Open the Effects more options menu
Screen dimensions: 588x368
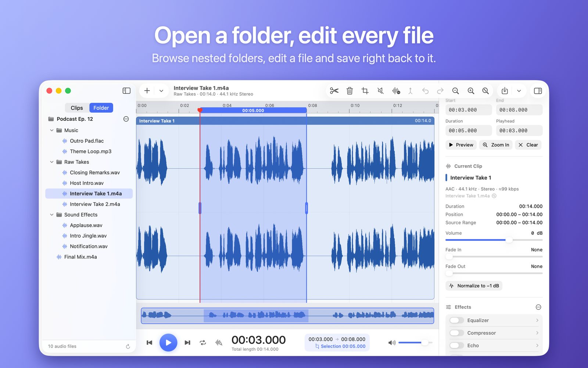[x=538, y=307]
